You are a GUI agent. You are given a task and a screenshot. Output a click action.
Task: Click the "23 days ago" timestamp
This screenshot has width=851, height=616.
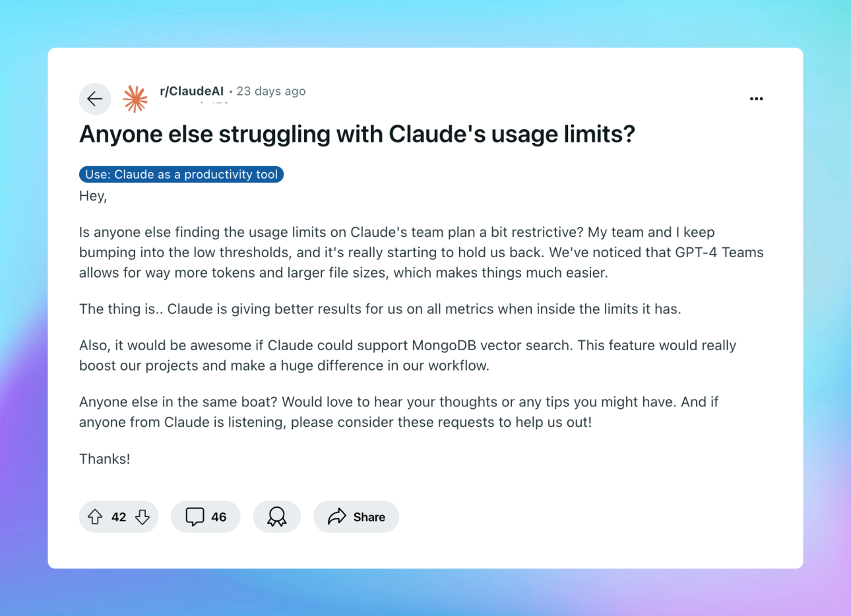(271, 91)
